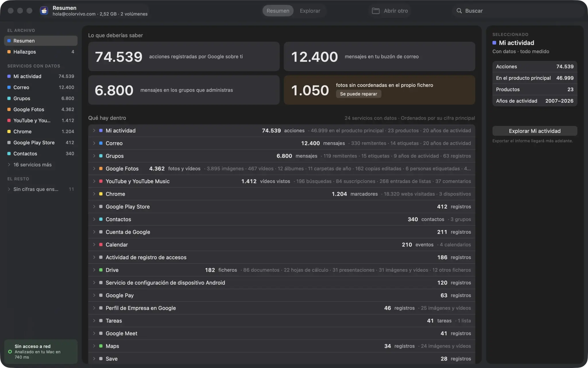Viewport: 588px width, 368px height.
Task: Click the Servicio de configuración de dispositivo Android row
Action: pyautogui.click(x=282, y=283)
